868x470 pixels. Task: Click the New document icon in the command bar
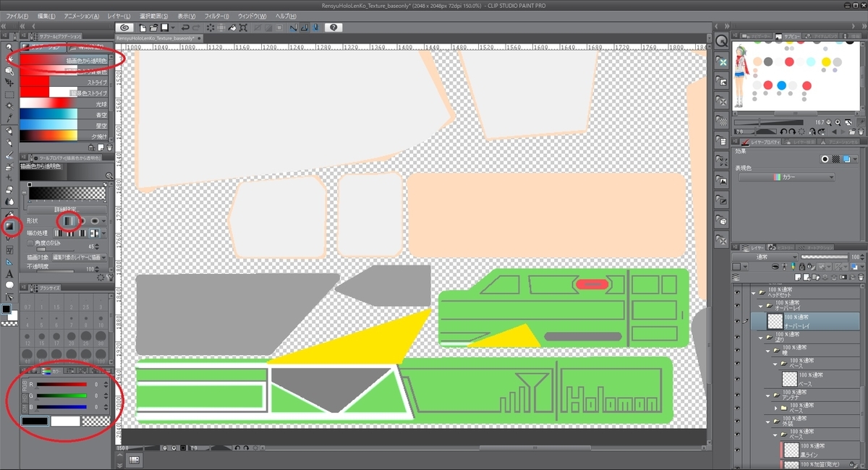(142, 27)
